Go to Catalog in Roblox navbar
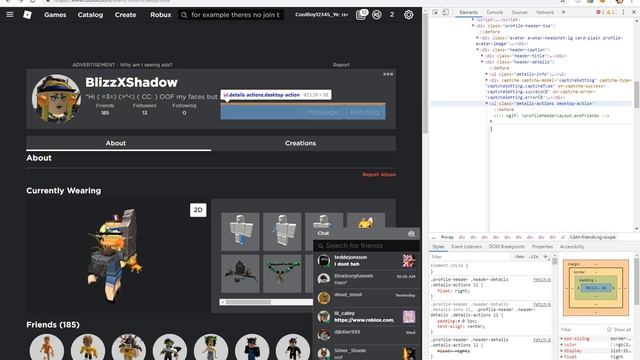This screenshot has width=640, height=360. (x=90, y=15)
